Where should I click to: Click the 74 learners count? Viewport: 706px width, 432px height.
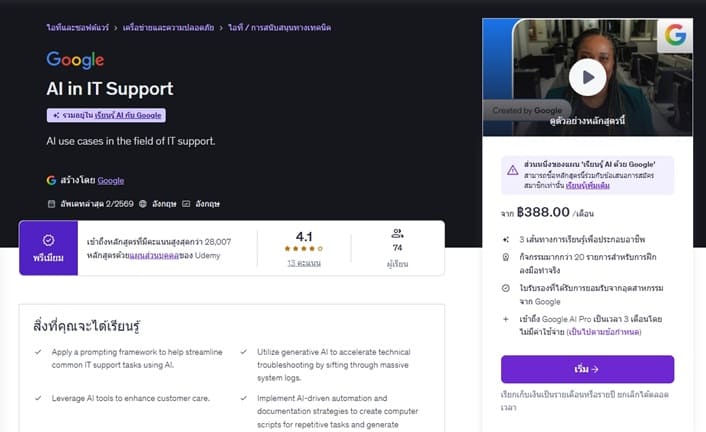(x=398, y=248)
